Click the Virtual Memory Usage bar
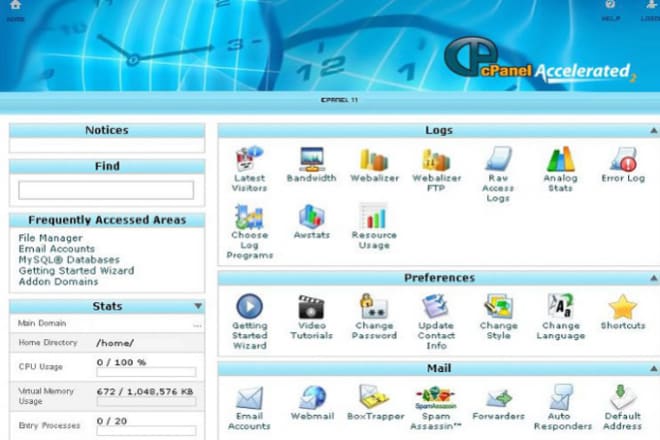This screenshot has height=440, width=660. click(x=146, y=402)
